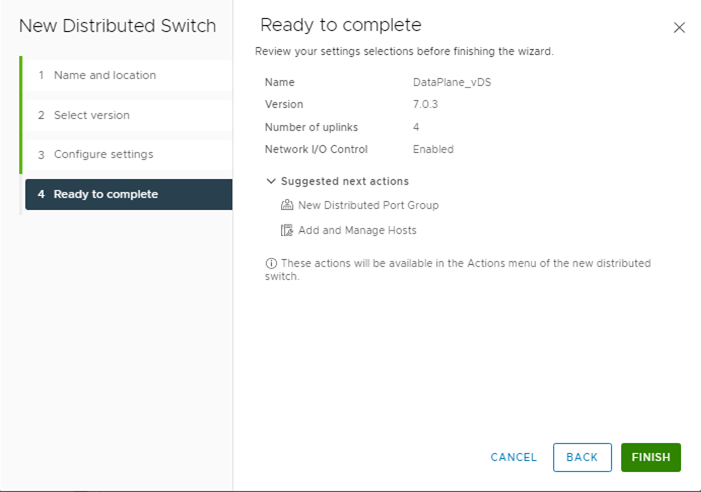
Task: Click the info icon beside the actions note
Action: tap(270, 264)
